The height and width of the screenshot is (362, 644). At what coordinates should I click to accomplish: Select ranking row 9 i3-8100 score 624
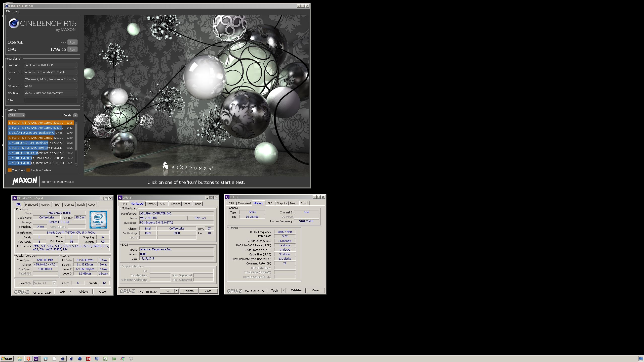(x=41, y=163)
